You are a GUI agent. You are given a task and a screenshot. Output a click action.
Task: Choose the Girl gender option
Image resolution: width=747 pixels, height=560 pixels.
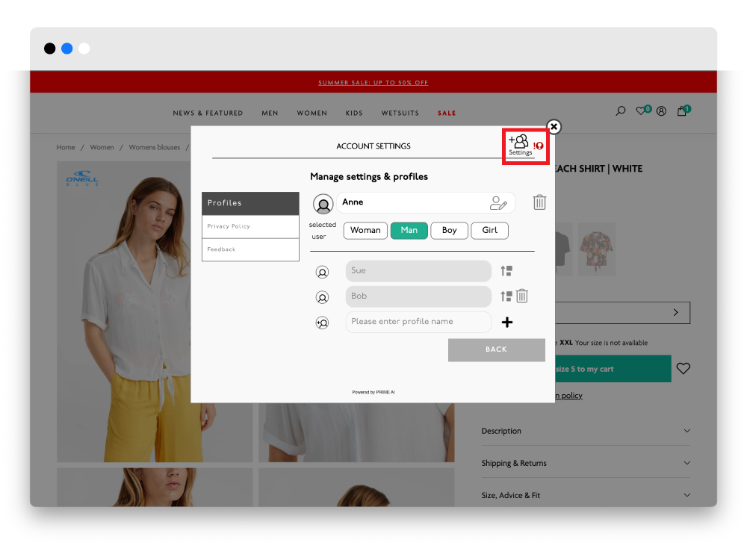pyautogui.click(x=489, y=231)
